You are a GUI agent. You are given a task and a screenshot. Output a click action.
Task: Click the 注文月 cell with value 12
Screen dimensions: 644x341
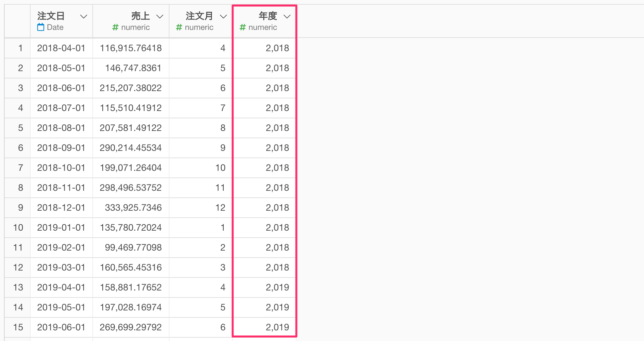[x=220, y=208]
